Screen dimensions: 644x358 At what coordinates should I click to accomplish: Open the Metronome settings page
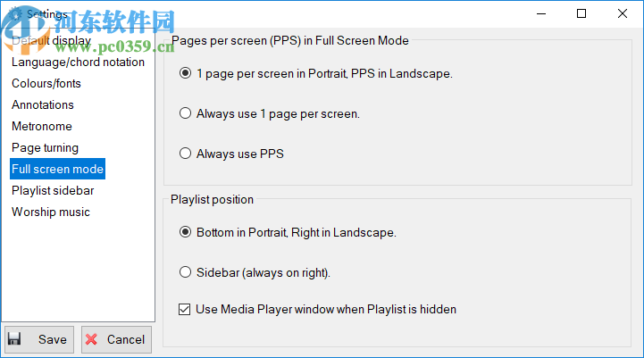(x=42, y=127)
